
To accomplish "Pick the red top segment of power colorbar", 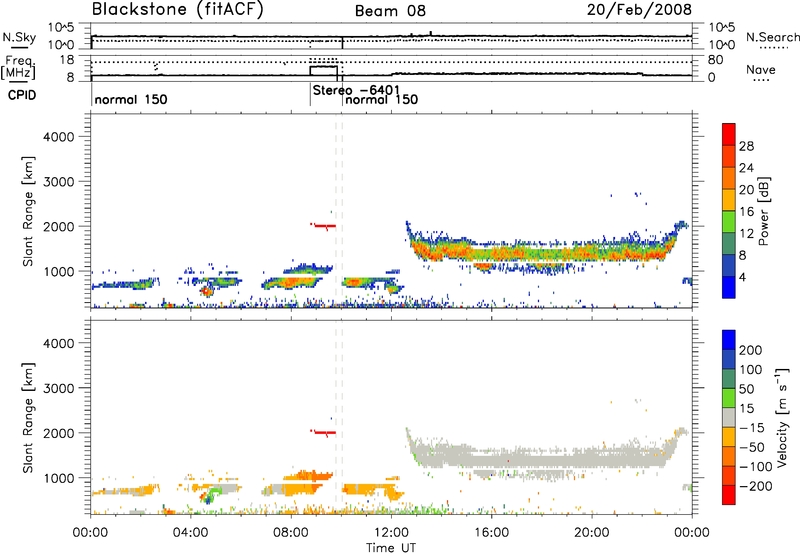I will [729, 134].
